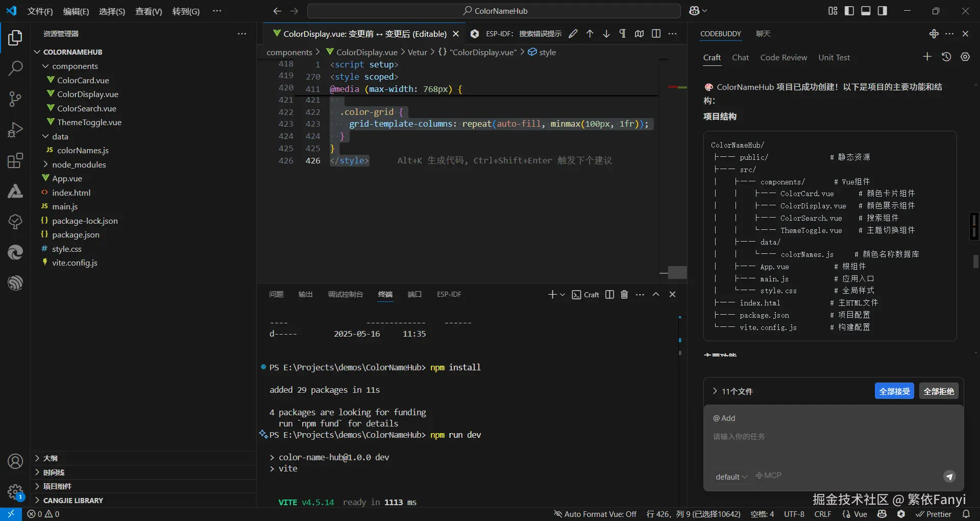Show errors and warnings count in status bar
This screenshot has width=980, height=521.
[x=43, y=514]
